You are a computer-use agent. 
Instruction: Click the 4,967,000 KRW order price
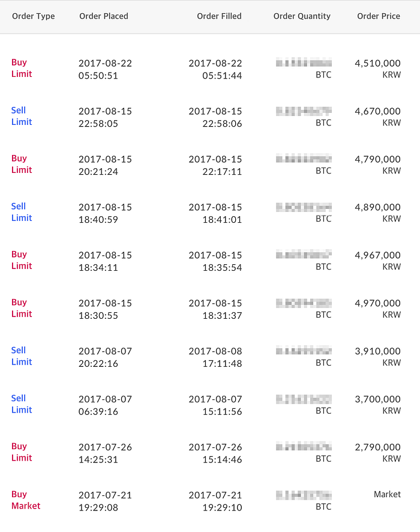pyautogui.click(x=377, y=261)
